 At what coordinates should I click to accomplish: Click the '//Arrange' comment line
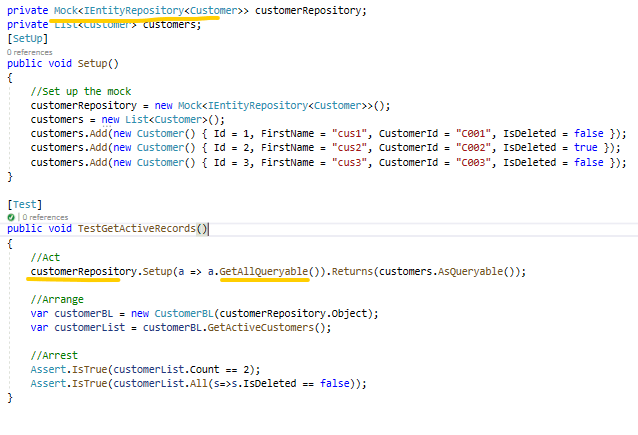[x=57, y=299]
